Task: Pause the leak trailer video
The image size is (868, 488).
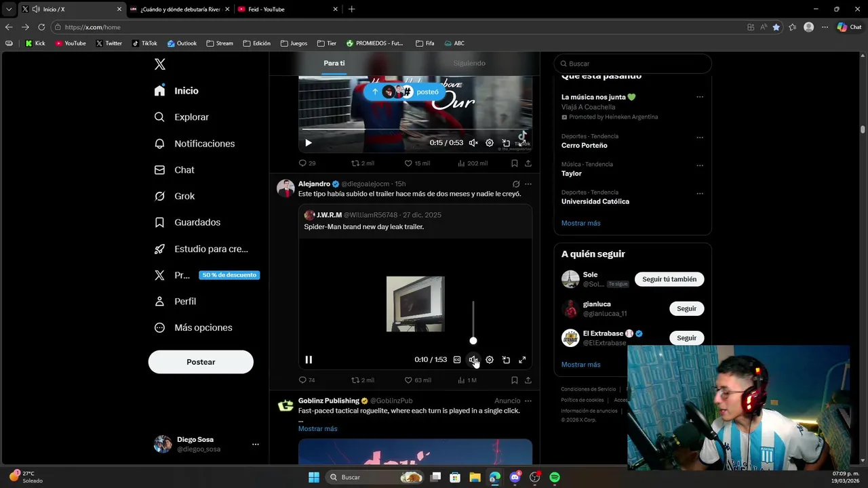Action: (309, 360)
